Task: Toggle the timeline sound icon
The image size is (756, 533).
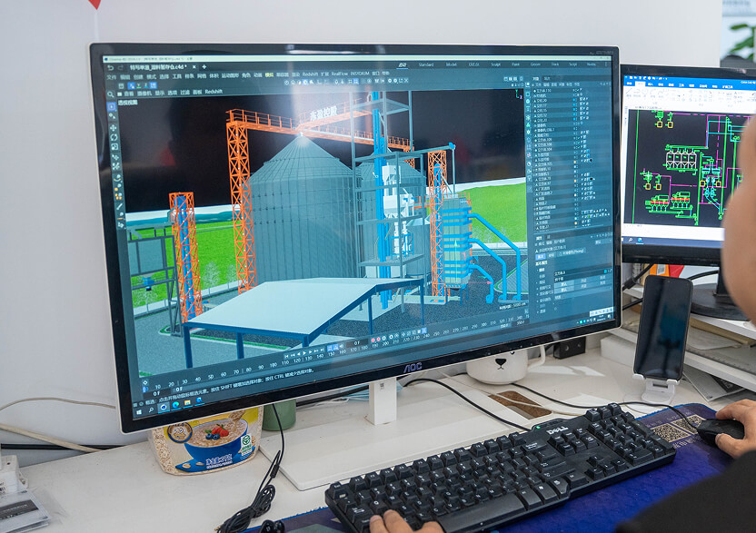Action: click(342, 347)
